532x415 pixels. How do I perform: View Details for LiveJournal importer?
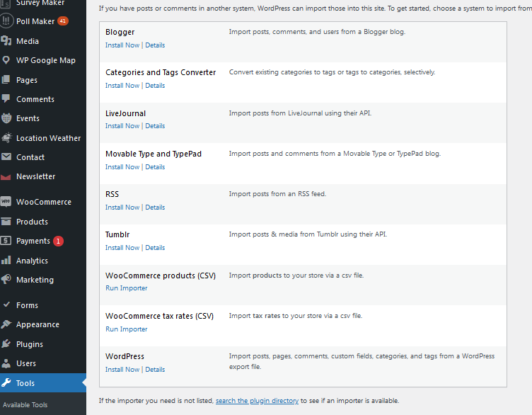point(155,126)
